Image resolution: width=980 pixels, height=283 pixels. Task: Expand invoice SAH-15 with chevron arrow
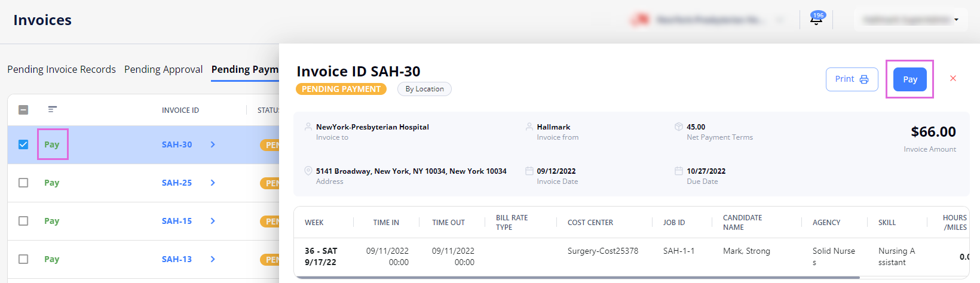click(213, 221)
